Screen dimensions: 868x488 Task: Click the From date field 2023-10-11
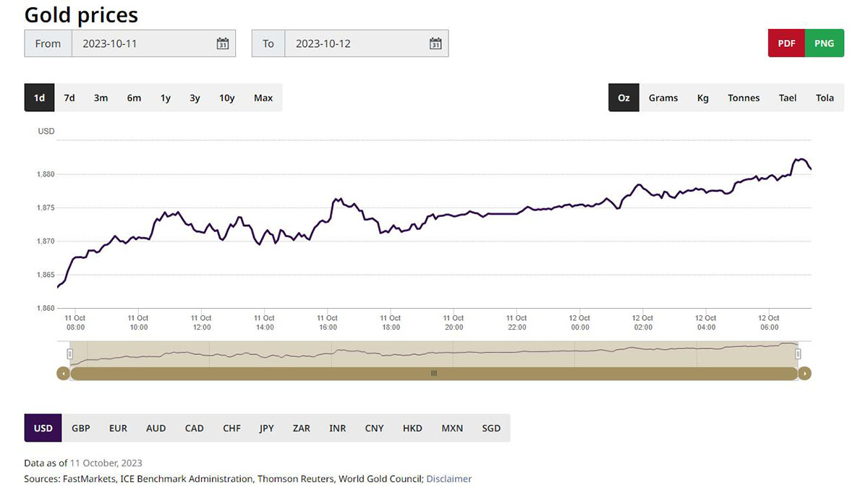pyautogui.click(x=145, y=43)
